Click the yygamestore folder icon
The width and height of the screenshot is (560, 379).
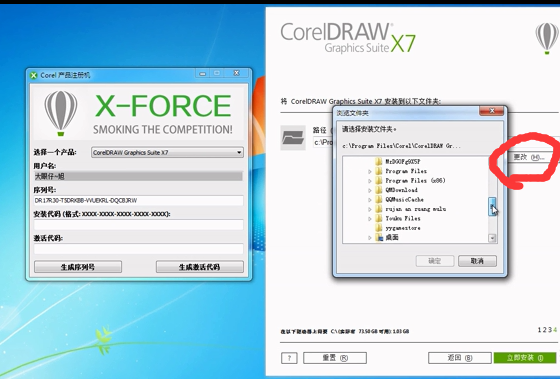click(379, 228)
